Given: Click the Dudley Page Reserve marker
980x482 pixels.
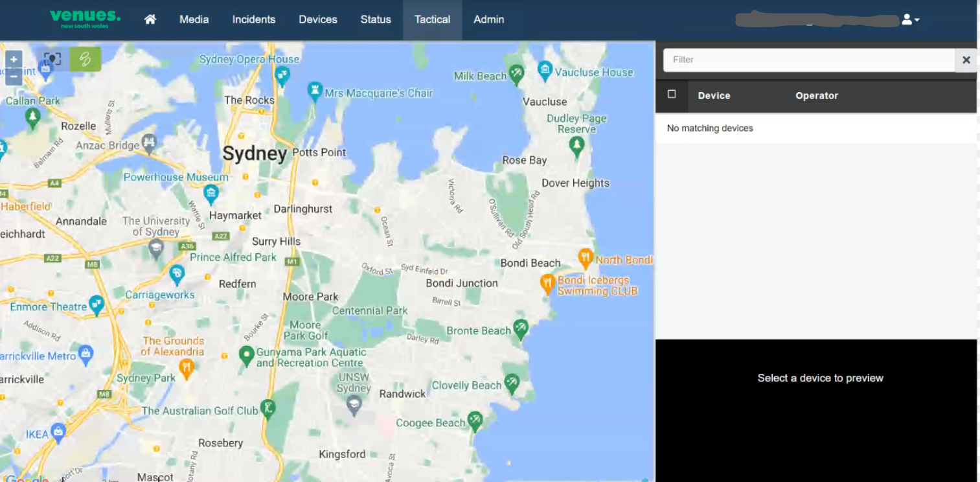Looking at the screenshot, I should pyautogui.click(x=576, y=146).
